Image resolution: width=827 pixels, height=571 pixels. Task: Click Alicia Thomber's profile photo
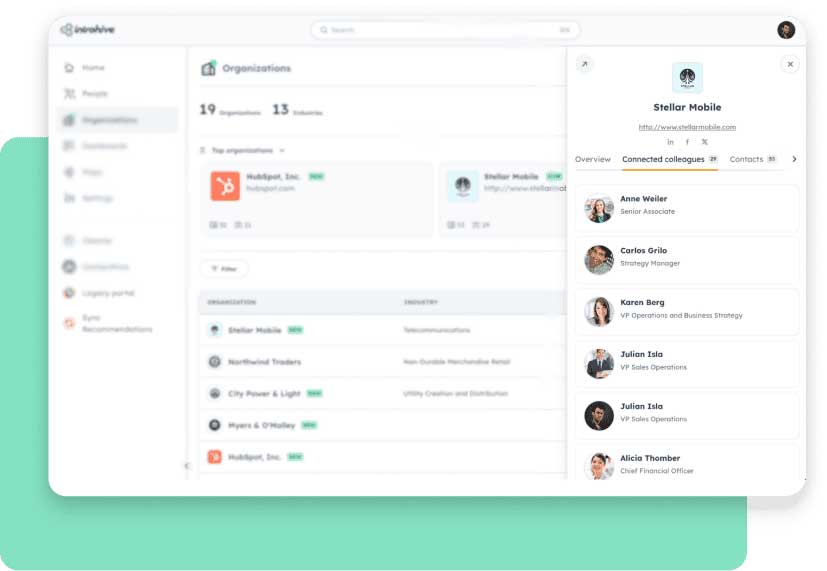point(599,466)
